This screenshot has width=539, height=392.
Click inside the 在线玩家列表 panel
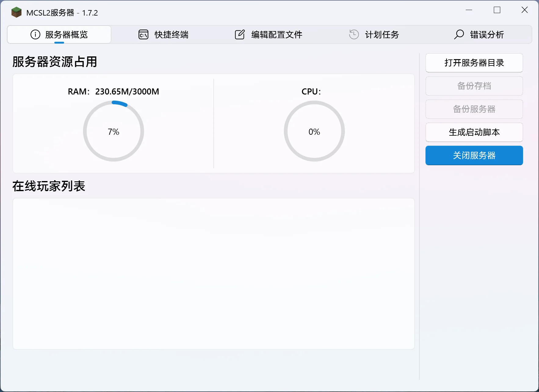tap(213, 273)
